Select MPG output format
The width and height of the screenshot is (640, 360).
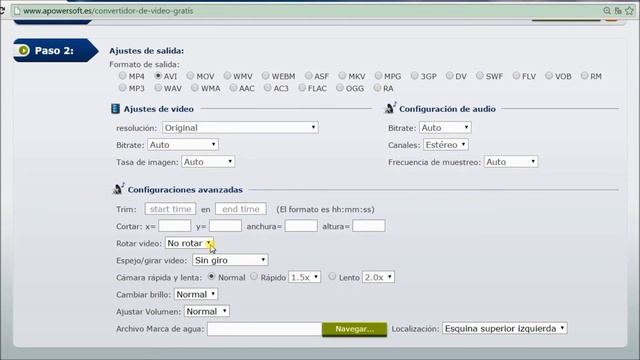(x=378, y=76)
